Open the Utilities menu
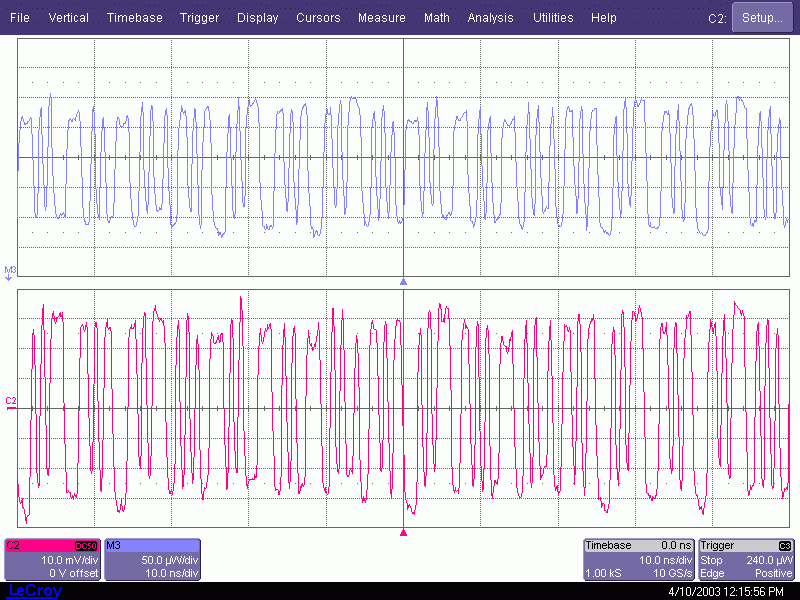The width and height of the screenshot is (800, 600). [553, 18]
